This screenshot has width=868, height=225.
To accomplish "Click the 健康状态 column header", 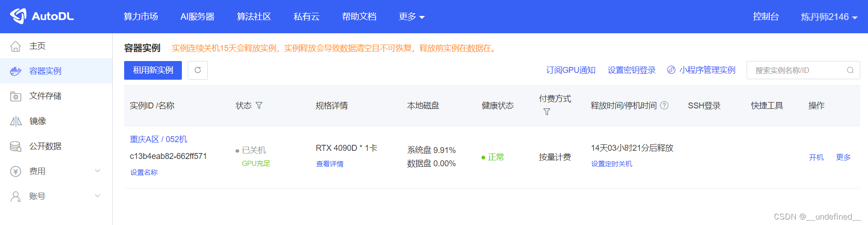I will (x=498, y=106).
